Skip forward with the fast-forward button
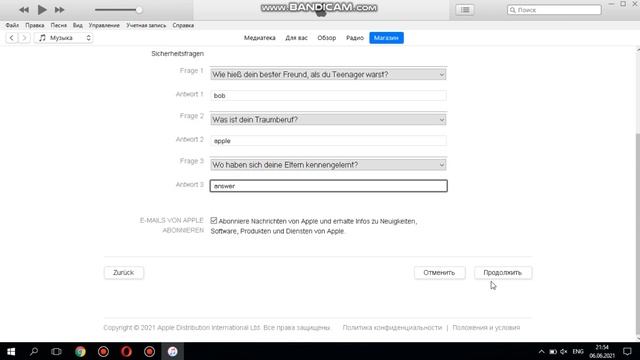 tap(60, 9)
